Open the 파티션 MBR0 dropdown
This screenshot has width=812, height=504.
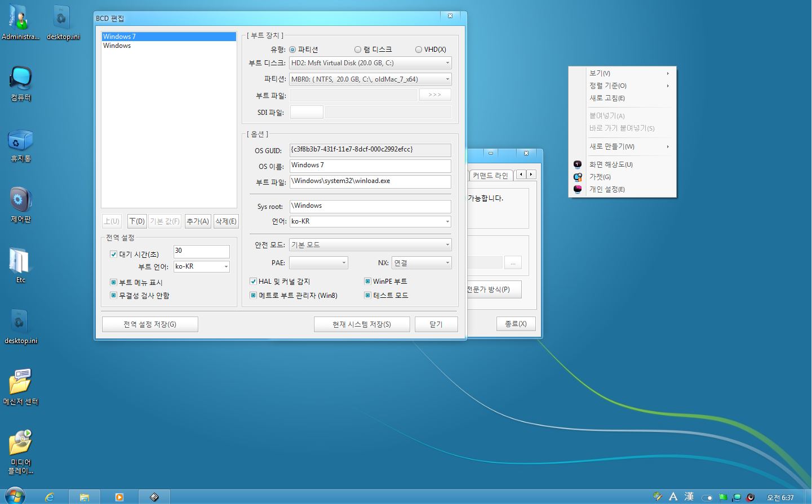tap(370, 79)
